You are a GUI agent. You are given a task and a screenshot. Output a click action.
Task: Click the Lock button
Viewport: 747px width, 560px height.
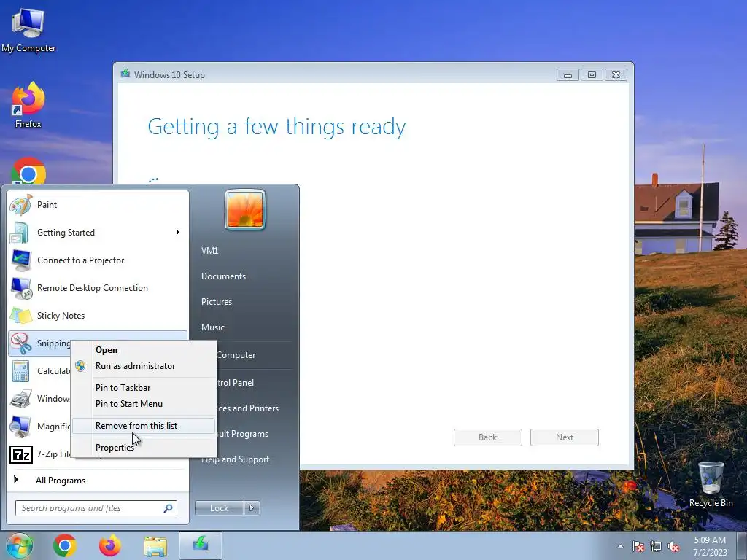pyautogui.click(x=219, y=508)
